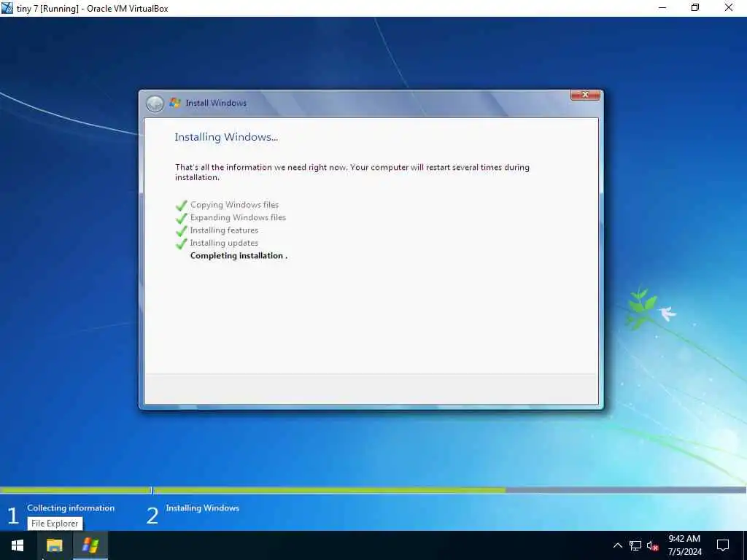Click the Installing features green checkmark
Image resolution: width=747 pixels, height=560 pixels.
[182, 231]
